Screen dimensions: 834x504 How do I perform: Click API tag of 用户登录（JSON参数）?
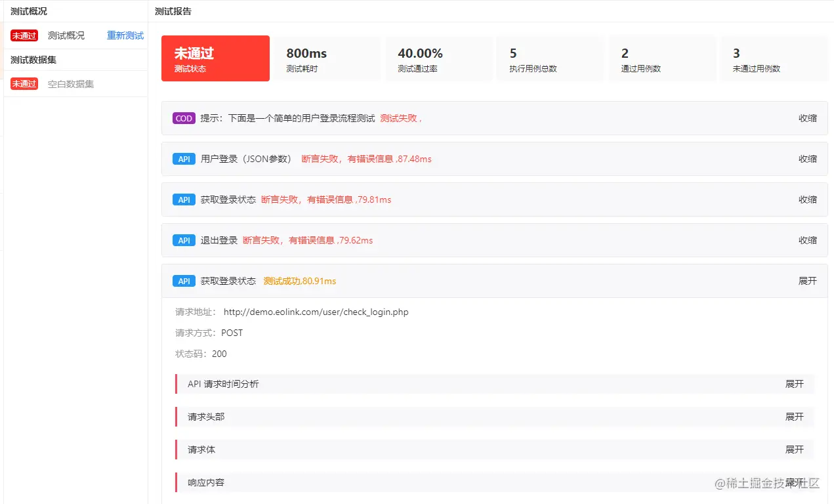point(184,159)
